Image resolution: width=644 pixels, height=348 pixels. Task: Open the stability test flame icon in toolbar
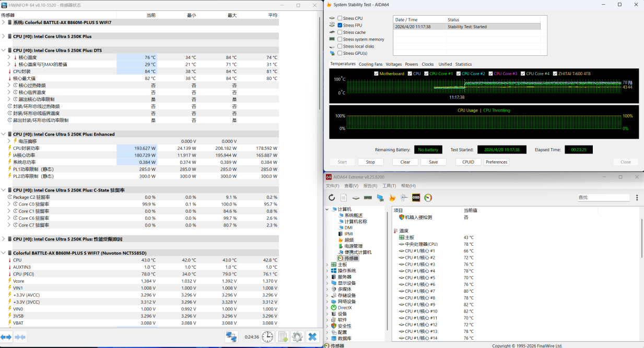click(392, 198)
